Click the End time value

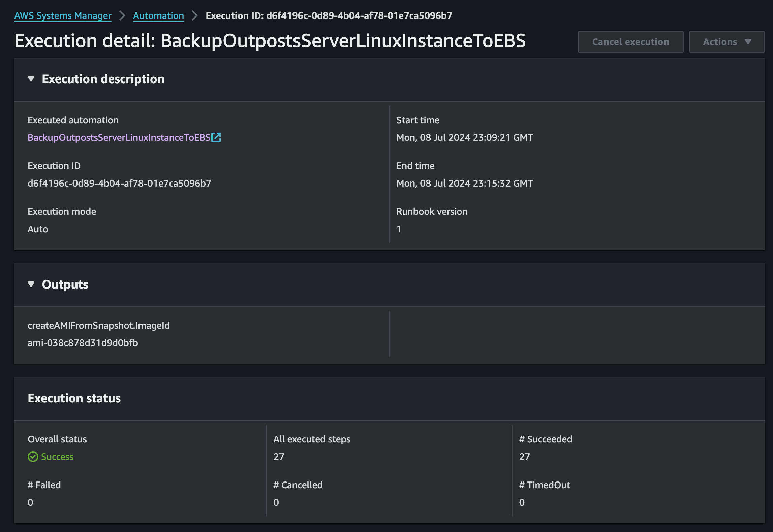tap(464, 183)
